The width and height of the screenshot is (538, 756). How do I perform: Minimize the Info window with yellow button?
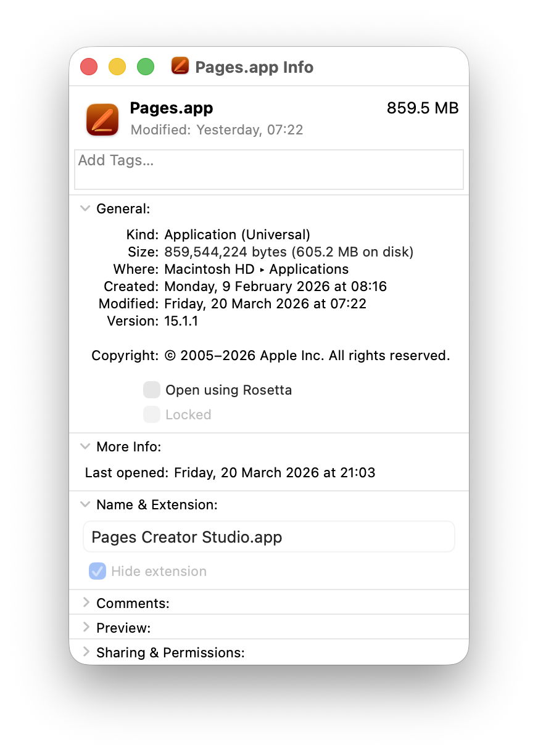[x=117, y=67]
